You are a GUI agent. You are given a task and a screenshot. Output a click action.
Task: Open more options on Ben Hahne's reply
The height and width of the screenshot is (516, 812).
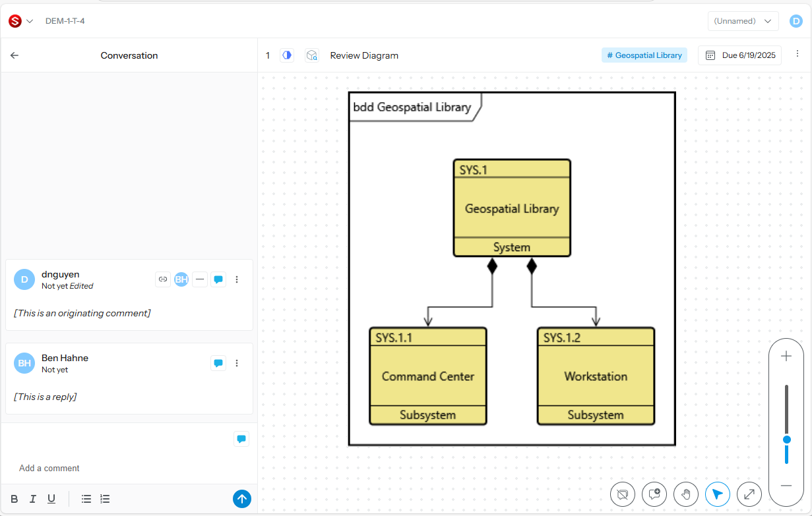tap(237, 363)
